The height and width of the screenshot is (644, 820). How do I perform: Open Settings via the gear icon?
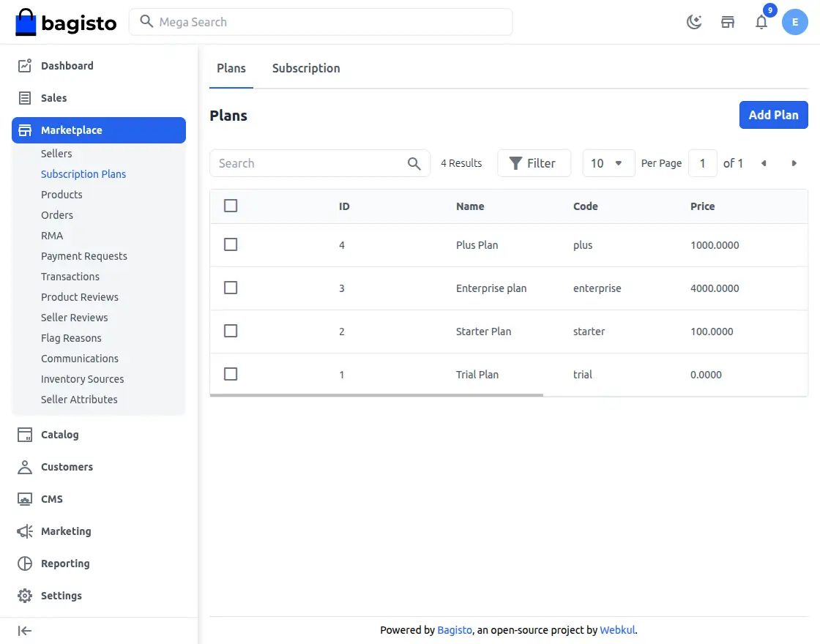point(25,595)
